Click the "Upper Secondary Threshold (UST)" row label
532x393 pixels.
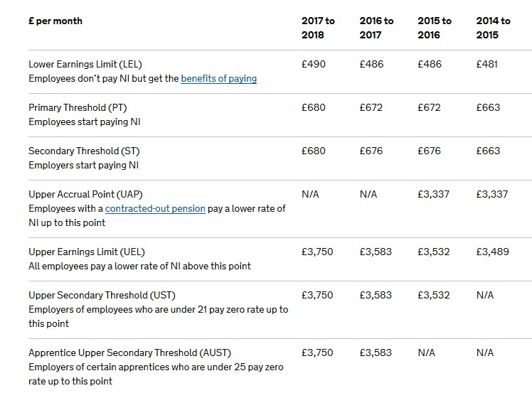tap(102, 296)
